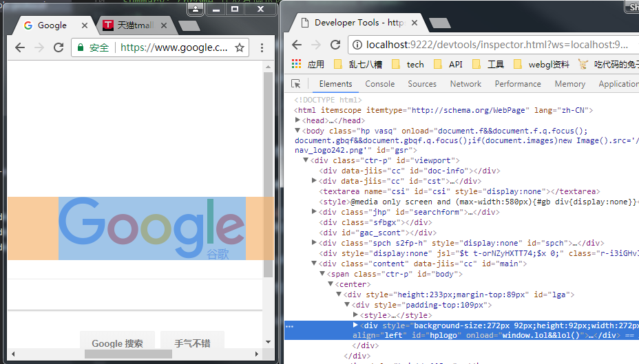Click forward arrow in Google browser window
The image size is (639, 364).
coord(39,47)
